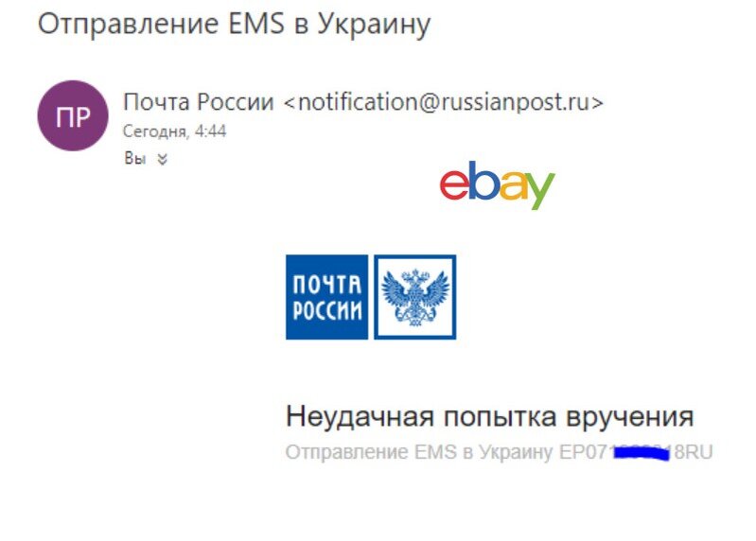Select the email subject Отправление EMS в Украину
Viewport: 756px width, 541px height.
coord(234,24)
